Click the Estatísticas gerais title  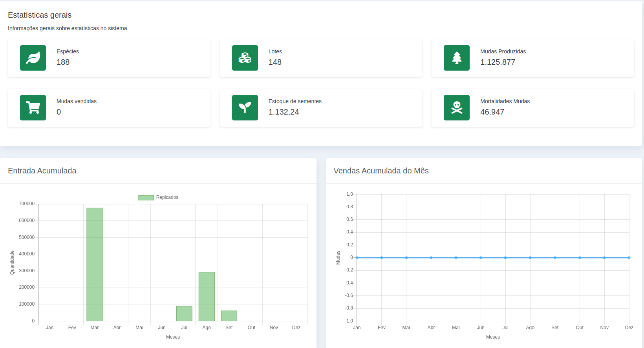[40, 15]
